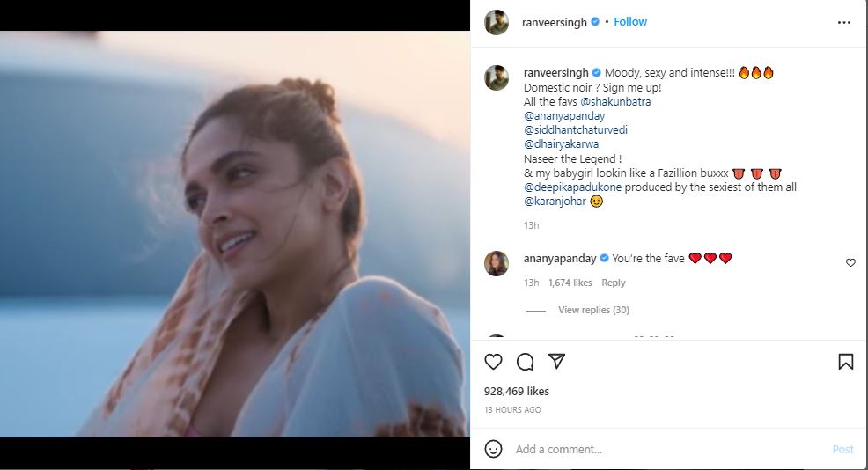View the 928,469 likes list
868x470 pixels.
pyautogui.click(x=517, y=391)
